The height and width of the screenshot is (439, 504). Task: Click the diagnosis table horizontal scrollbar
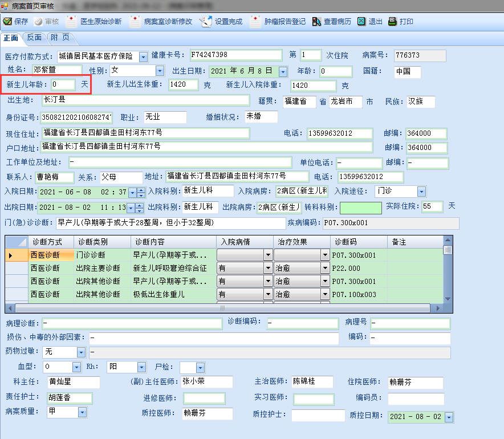222,307
